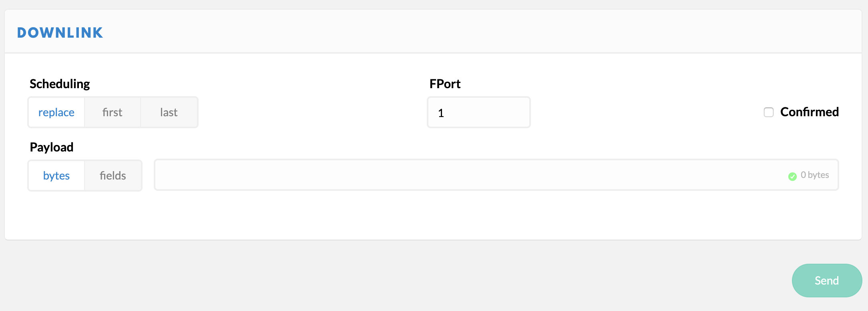Click the Payload section label
The width and height of the screenshot is (868, 311).
pyautogui.click(x=51, y=147)
